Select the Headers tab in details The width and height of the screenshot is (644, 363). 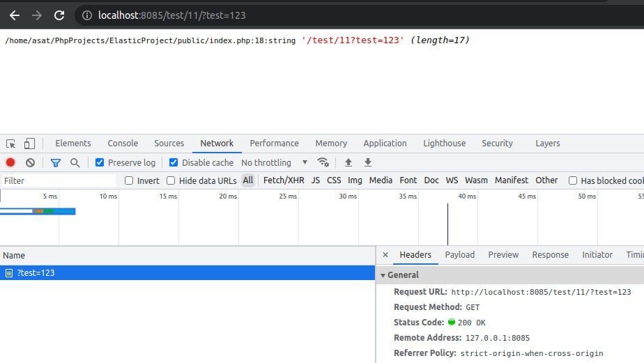pos(415,255)
